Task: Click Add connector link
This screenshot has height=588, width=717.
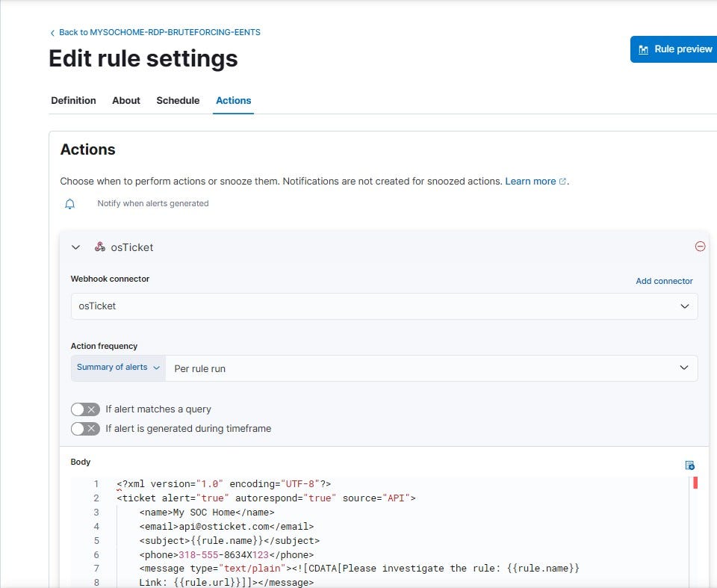Action: click(x=664, y=281)
